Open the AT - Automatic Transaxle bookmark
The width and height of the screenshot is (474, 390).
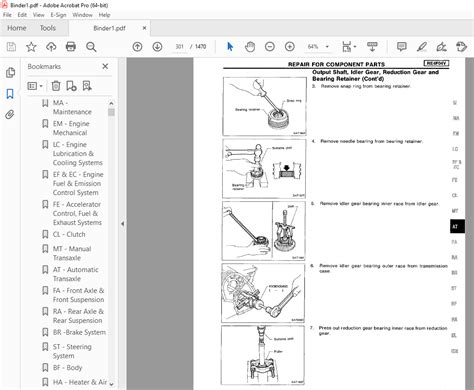(x=76, y=274)
